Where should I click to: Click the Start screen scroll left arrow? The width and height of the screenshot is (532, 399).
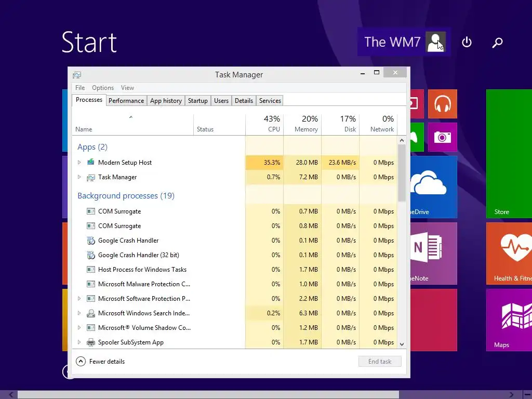[11, 395]
